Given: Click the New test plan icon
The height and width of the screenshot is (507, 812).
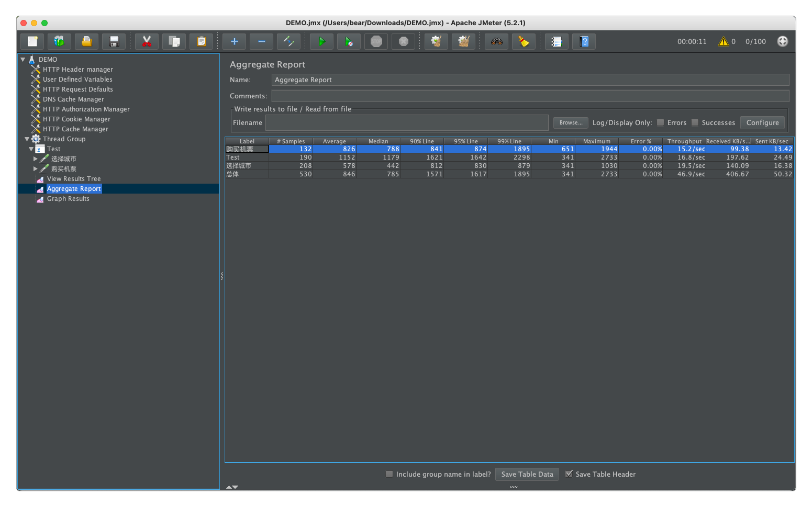Looking at the screenshot, I should click(32, 41).
